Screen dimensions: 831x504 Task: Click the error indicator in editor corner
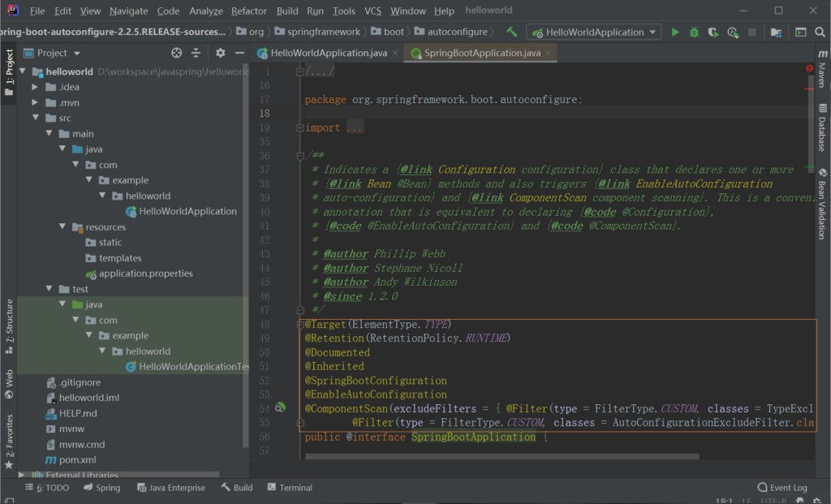pos(809,68)
